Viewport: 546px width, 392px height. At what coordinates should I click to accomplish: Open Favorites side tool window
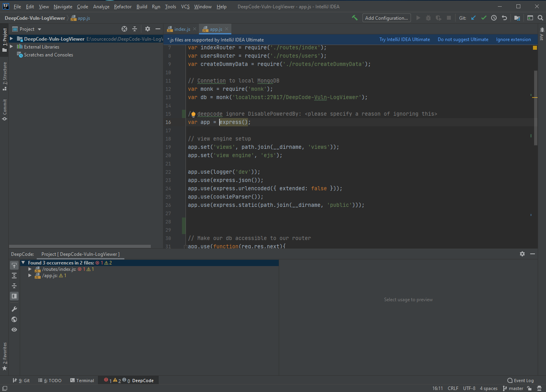pyautogui.click(x=4, y=356)
